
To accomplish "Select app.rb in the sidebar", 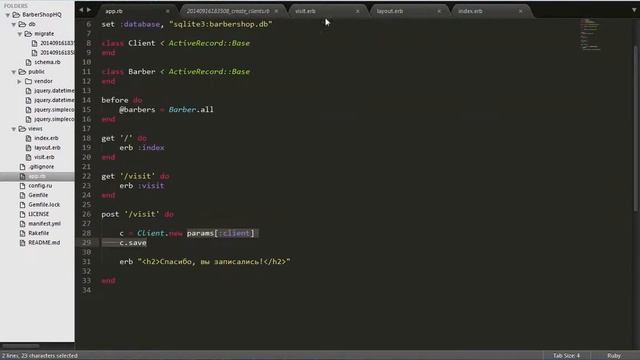I will [37, 176].
